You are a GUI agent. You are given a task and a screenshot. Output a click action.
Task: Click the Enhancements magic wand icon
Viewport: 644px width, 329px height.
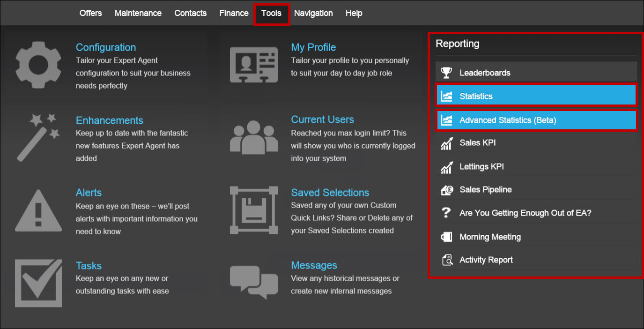(38, 137)
